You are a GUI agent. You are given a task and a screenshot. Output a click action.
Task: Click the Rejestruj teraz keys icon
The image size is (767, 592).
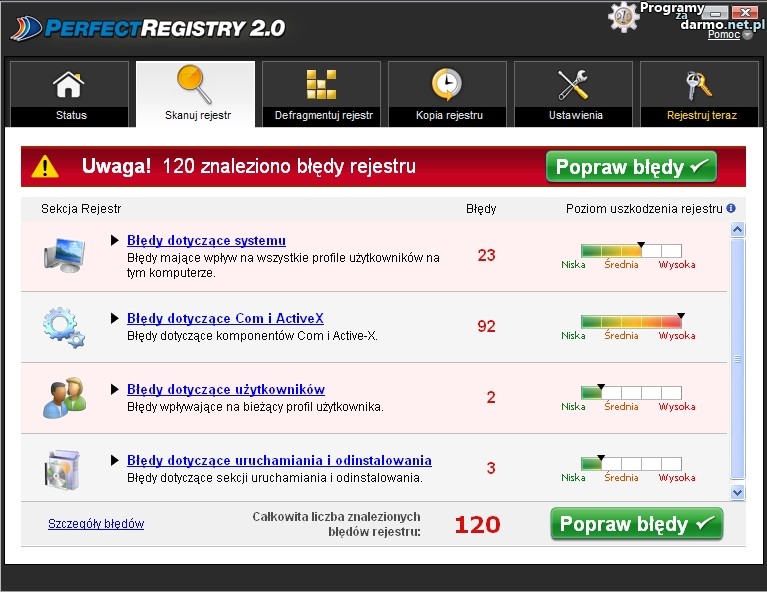pyautogui.click(x=701, y=85)
